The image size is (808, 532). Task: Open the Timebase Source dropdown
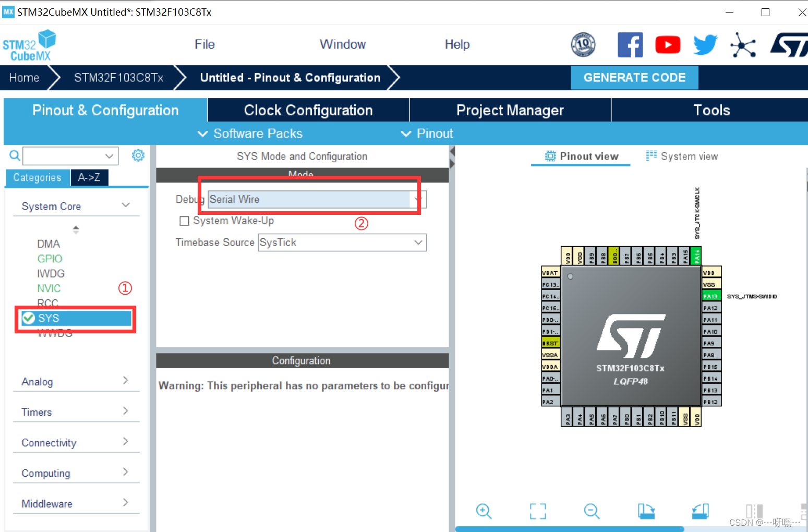(342, 243)
